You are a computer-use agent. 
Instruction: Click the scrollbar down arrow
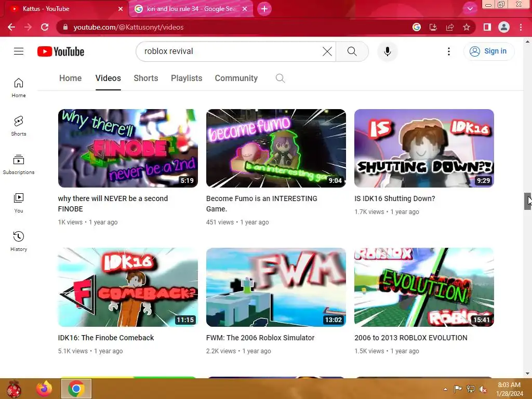coord(527,374)
